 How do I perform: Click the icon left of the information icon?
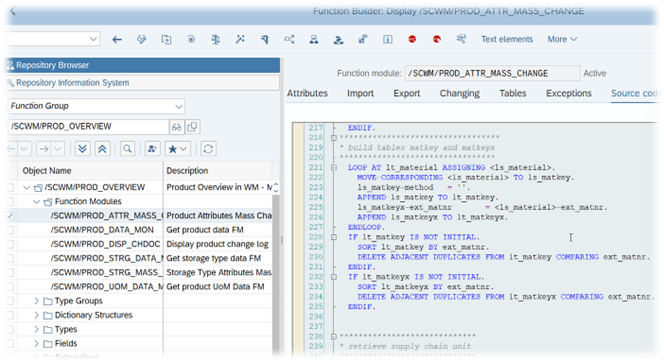(363, 39)
